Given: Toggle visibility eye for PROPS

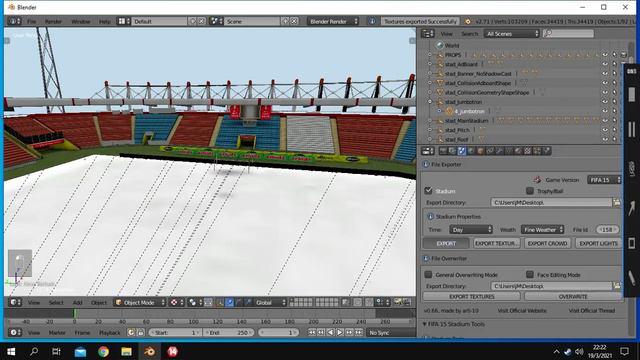Looking at the screenshot, I should (604, 55).
